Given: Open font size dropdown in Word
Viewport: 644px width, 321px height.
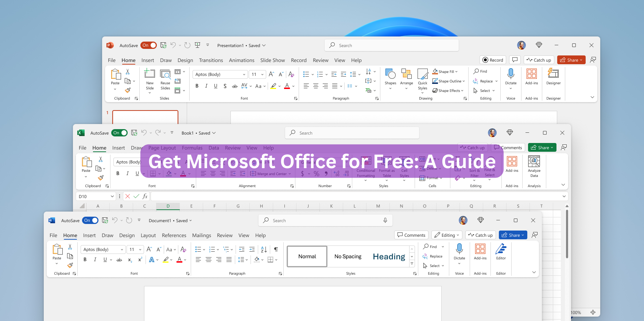Looking at the screenshot, I should [140, 250].
